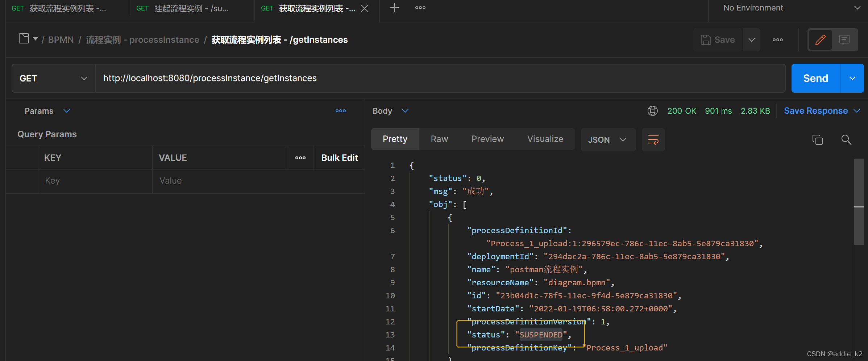
Task: Click the 2.83 KB response size
Action: [x=755, y=111]
